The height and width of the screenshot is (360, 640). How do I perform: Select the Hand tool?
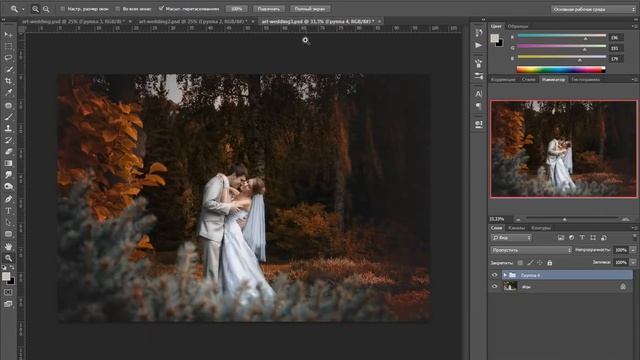(8, 247)
